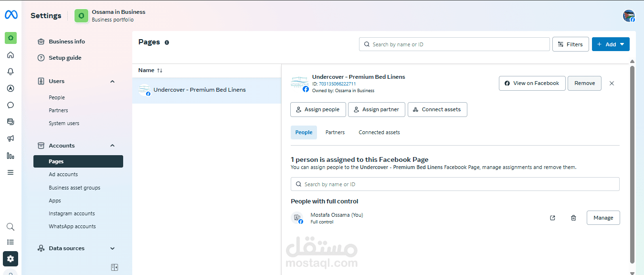Open the content planner icon in left rail
The image size is (644, 275).
(x=11, y=122)
